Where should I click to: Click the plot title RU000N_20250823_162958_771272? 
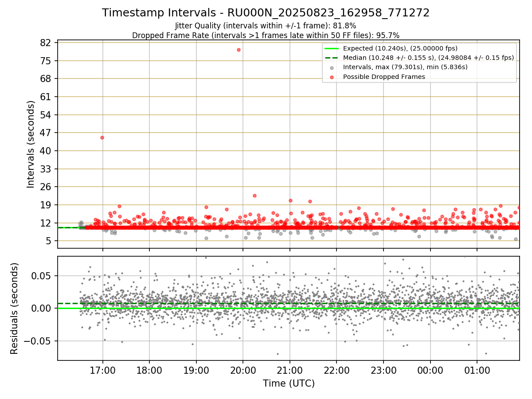point(266,13)
